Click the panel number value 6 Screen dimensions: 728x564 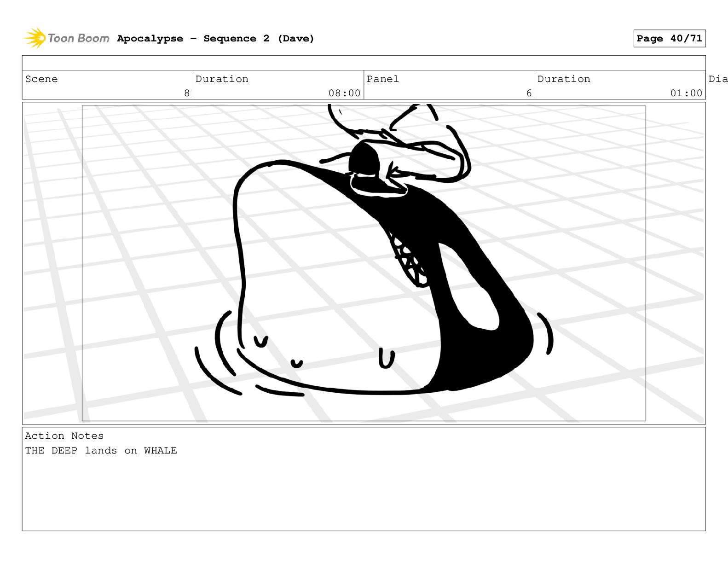529,93
